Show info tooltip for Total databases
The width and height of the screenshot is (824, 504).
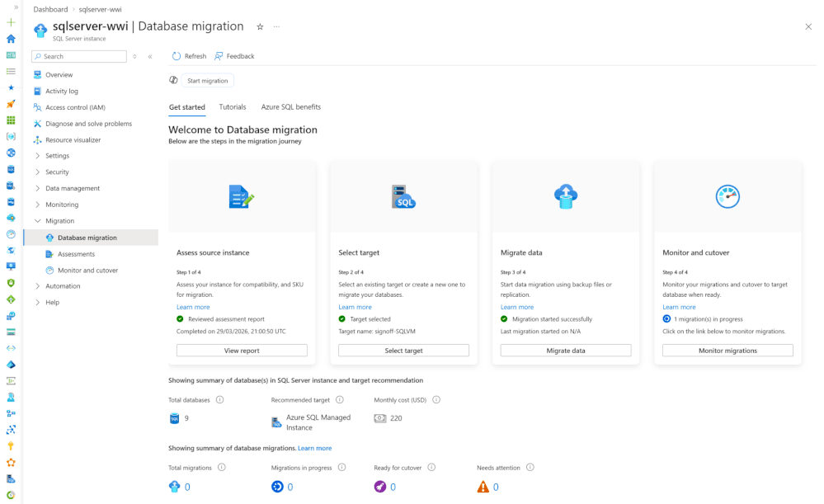(x=219, y=400)
